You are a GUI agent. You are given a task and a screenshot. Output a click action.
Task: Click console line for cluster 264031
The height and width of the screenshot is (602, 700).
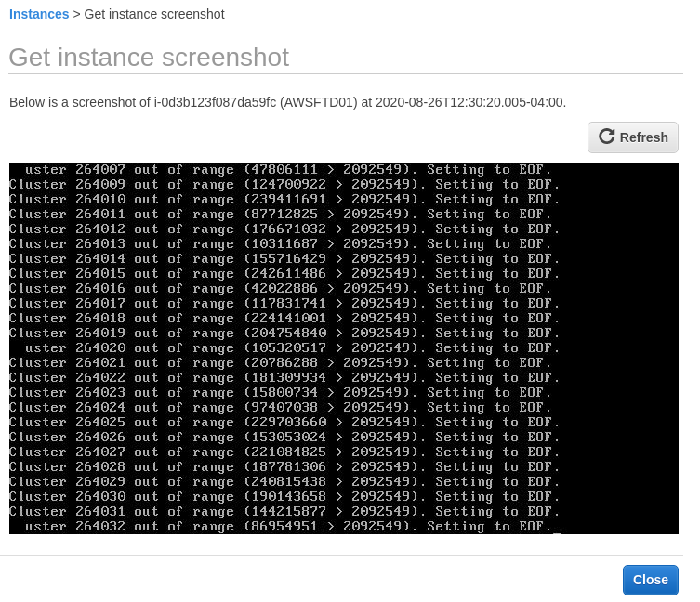point(284,511)
